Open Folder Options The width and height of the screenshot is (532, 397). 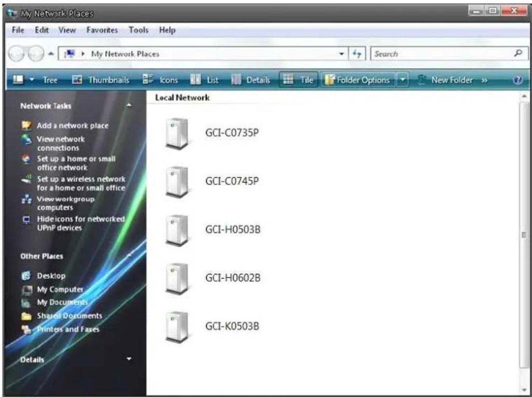pos(358,80)
